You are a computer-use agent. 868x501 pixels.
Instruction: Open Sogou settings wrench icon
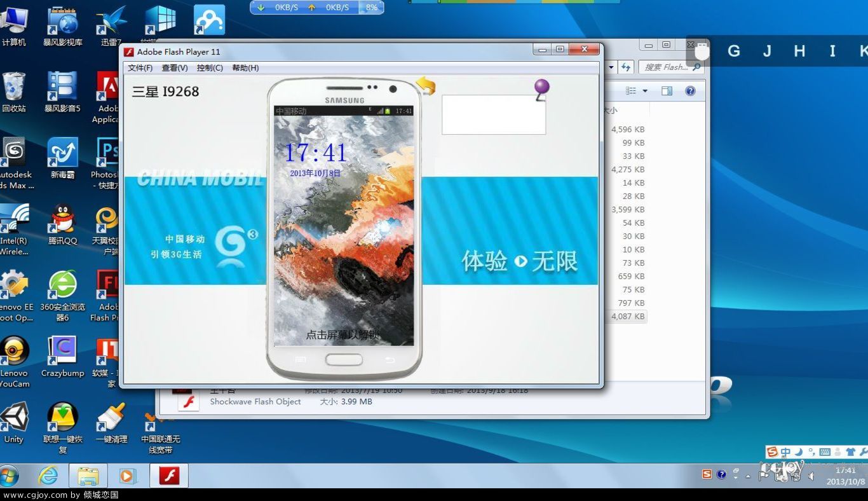862,452
